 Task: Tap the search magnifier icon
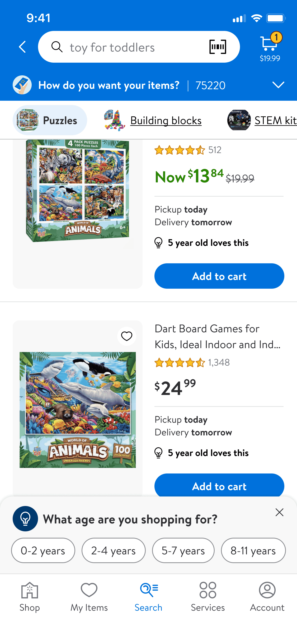pos(57,47)
